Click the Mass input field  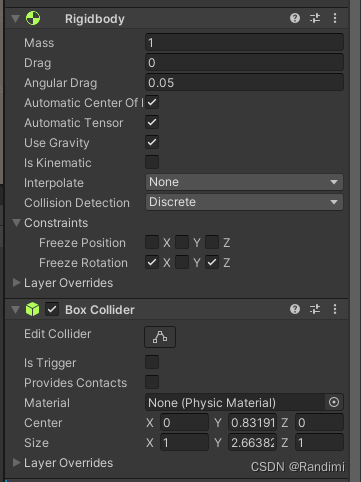(244, 43)
